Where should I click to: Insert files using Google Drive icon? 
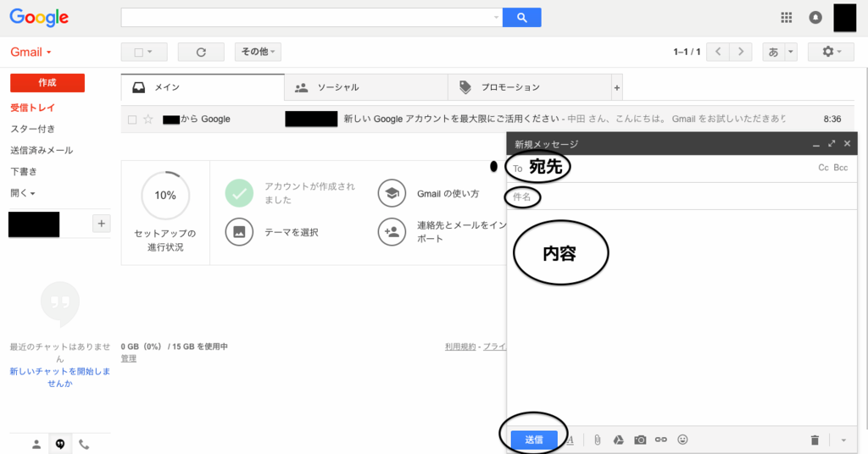618,440
